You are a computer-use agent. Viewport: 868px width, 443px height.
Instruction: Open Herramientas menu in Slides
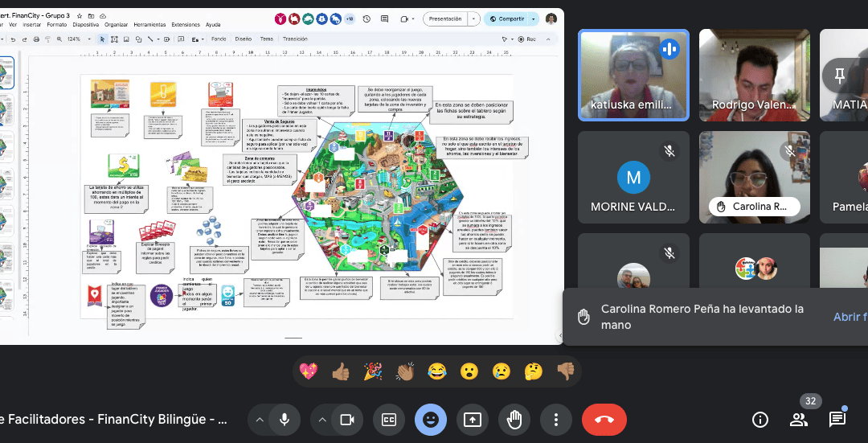149,24
